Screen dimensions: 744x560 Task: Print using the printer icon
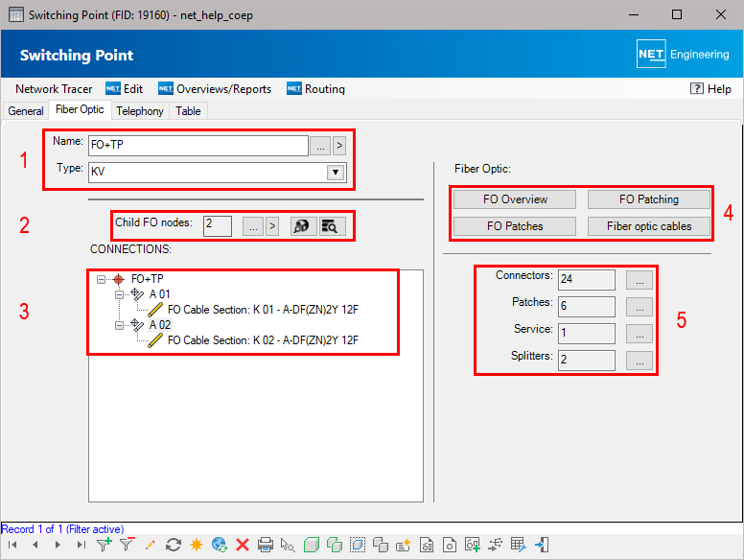coord(266,545)
